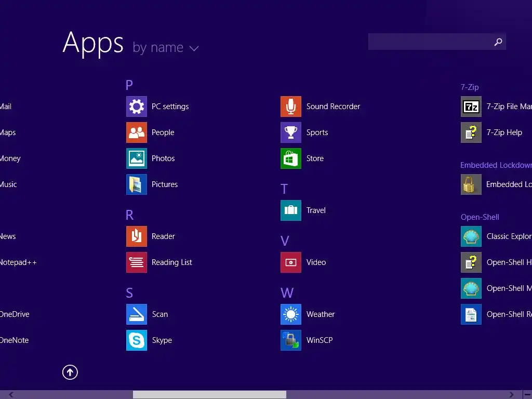Open the Money app label
The image size is (532, 399).
click(x=10, y=158)
